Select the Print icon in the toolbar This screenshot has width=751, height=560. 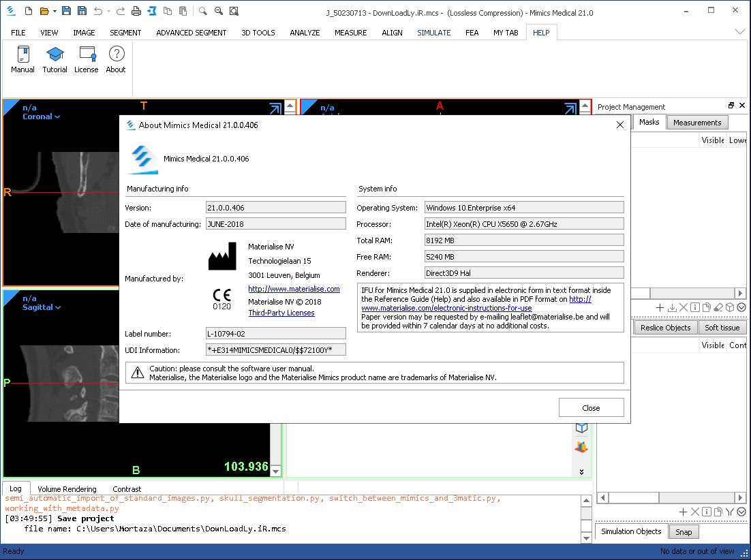136,11
